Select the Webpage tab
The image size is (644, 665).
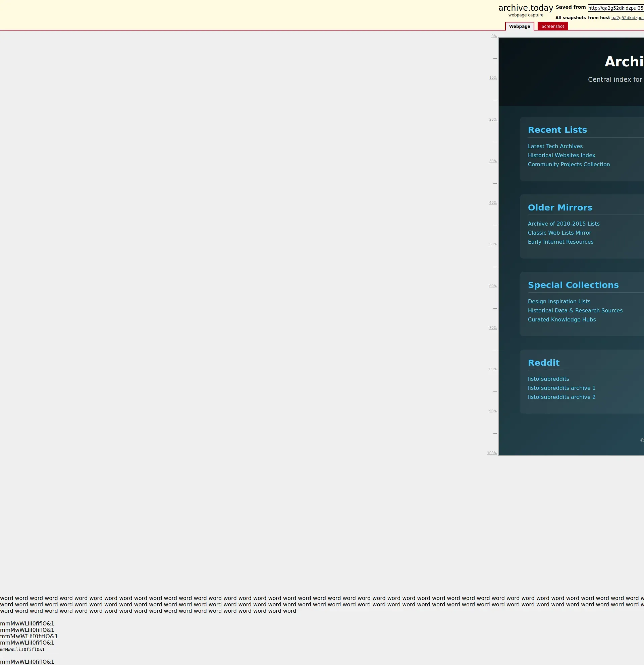[519, 26]
